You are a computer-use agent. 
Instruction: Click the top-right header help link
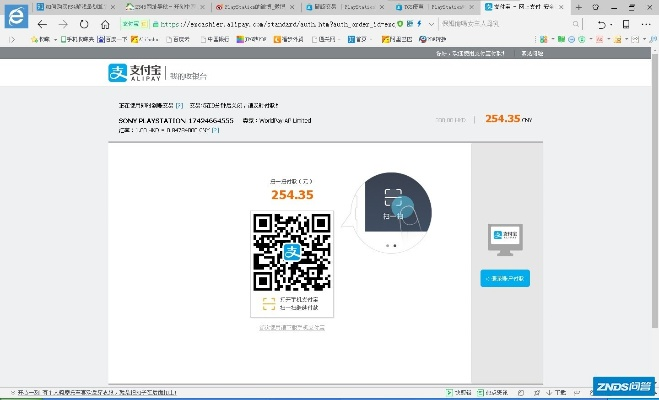coord(526,54)
